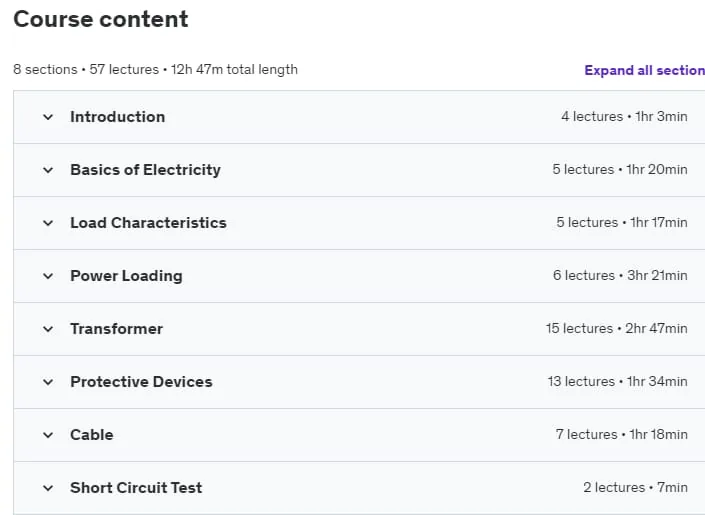
Task: Select the Cable section title
Action: point(92,435)
